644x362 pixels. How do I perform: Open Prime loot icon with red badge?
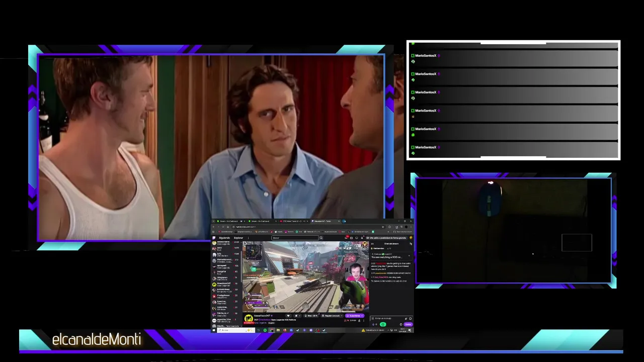pos(346,237)
